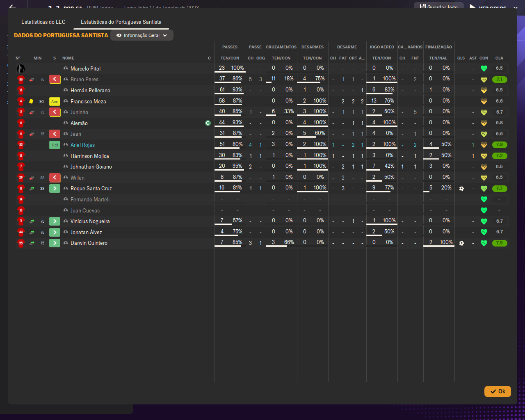Confirm with the Ok button
The width and height of the screenshot is (525, 420).
pos(498,391)
